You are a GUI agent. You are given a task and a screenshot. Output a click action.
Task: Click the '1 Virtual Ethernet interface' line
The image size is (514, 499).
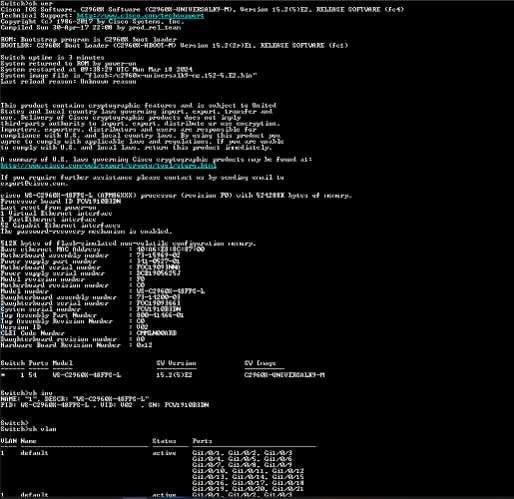(56, 213)
